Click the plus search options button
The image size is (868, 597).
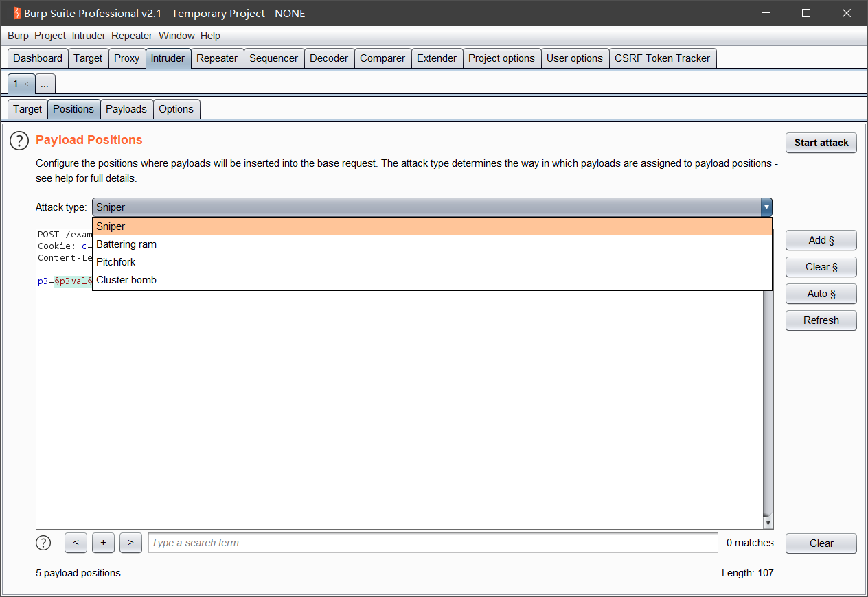pyautogui.click(x=103, y=543)
